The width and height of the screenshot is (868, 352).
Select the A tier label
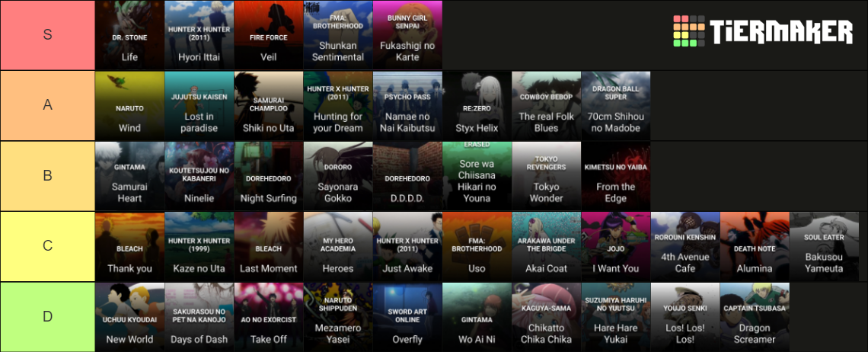tap(48, 105)
